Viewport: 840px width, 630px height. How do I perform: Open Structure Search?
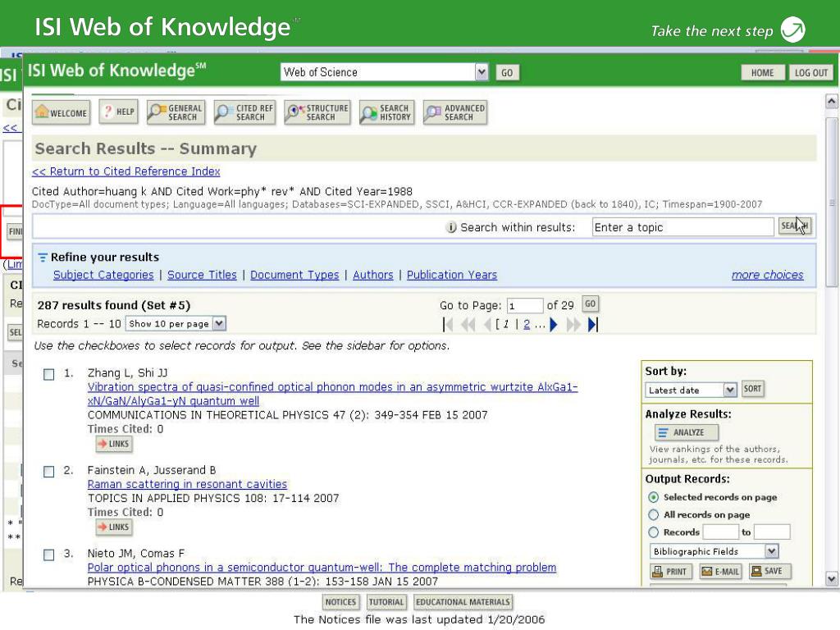pos(317,112)
